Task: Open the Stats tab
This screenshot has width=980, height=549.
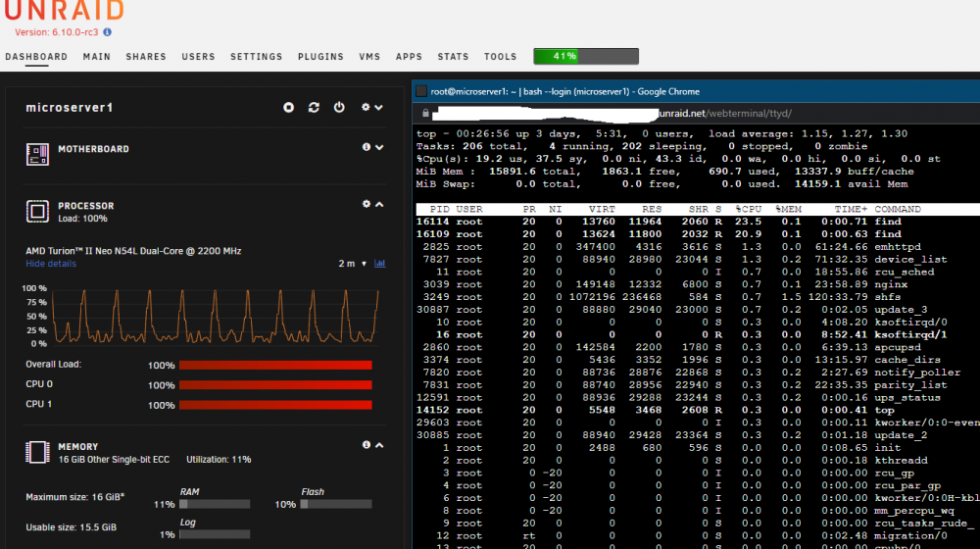Action: [x=453, y=56]
